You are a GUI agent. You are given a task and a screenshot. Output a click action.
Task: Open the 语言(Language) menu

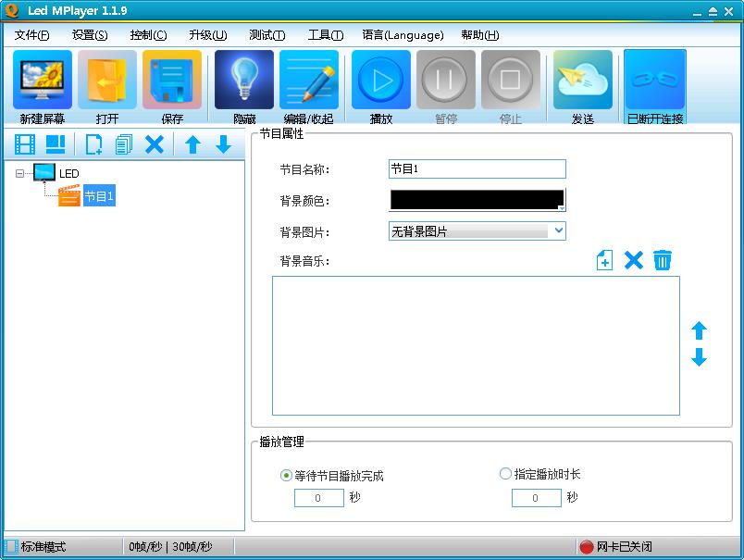(403, 35)
